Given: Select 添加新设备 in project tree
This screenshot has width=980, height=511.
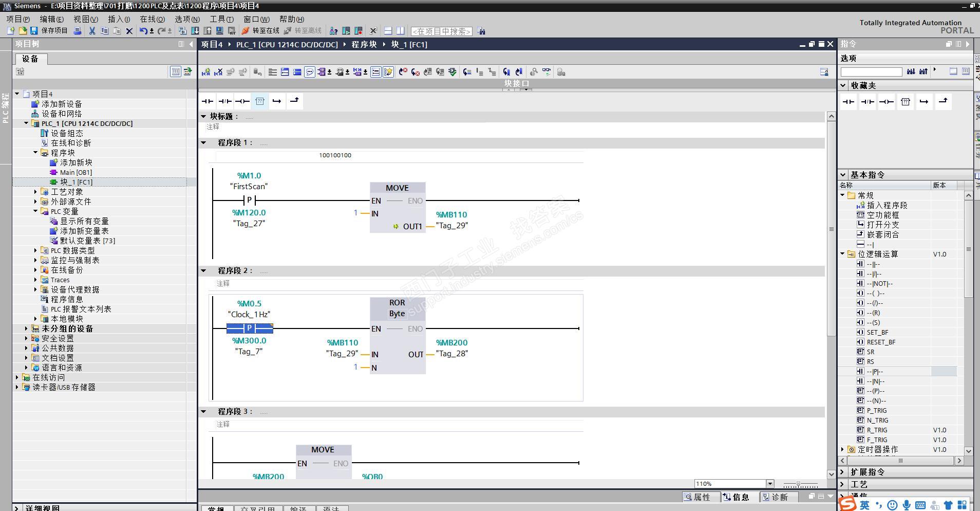Looking at the screenshot, I should (x=62, y=104).
